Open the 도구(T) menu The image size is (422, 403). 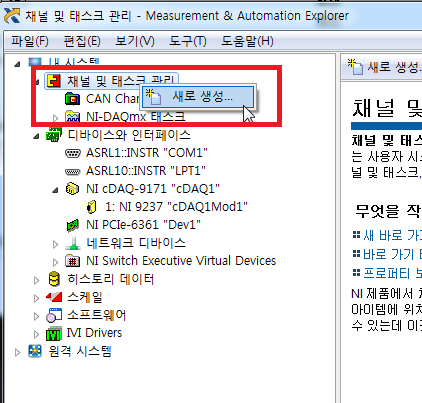click(188, 41)
